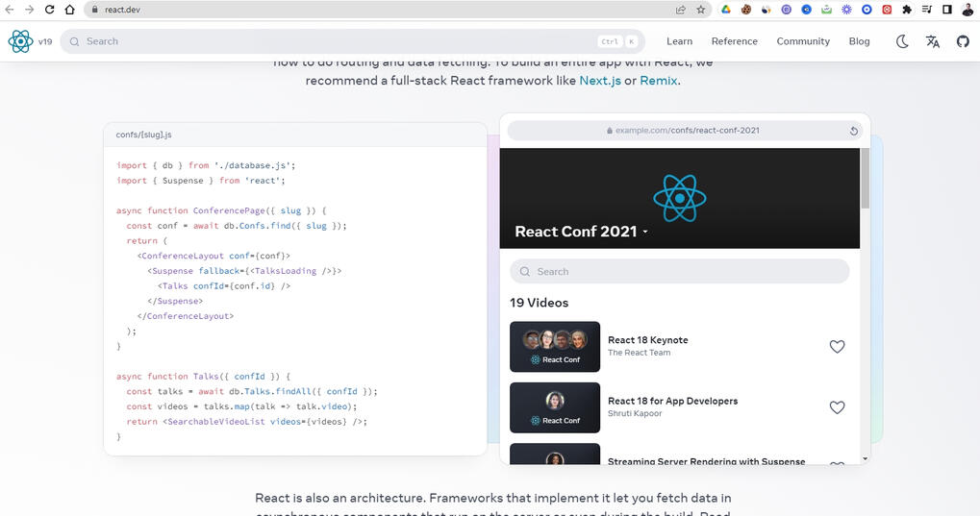
Task: Open the v19 version link
Action: coord(45,42)
